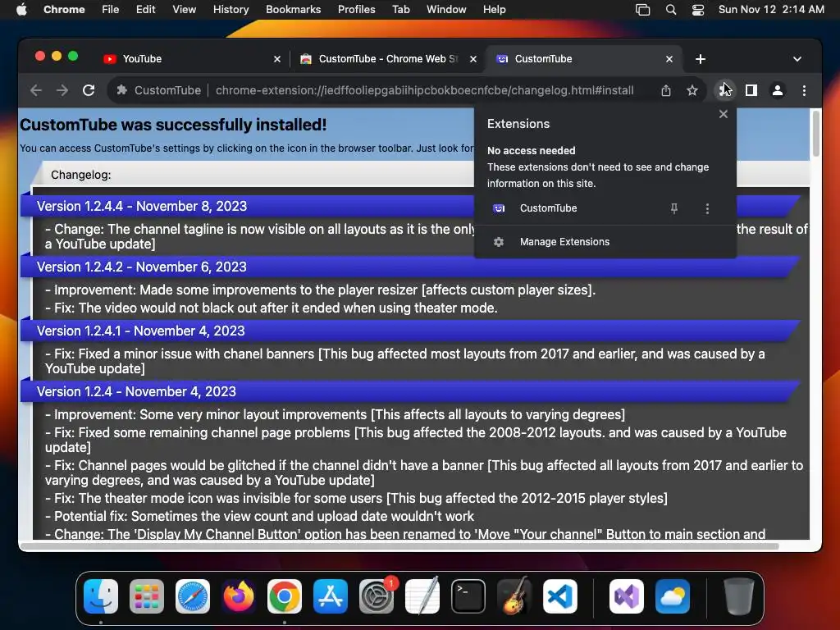Viewport: 840px width, 630px height.
Task: Click Version 1.2.4.4 - November 8, 2023 header
Action: click(x=410, y=206)
